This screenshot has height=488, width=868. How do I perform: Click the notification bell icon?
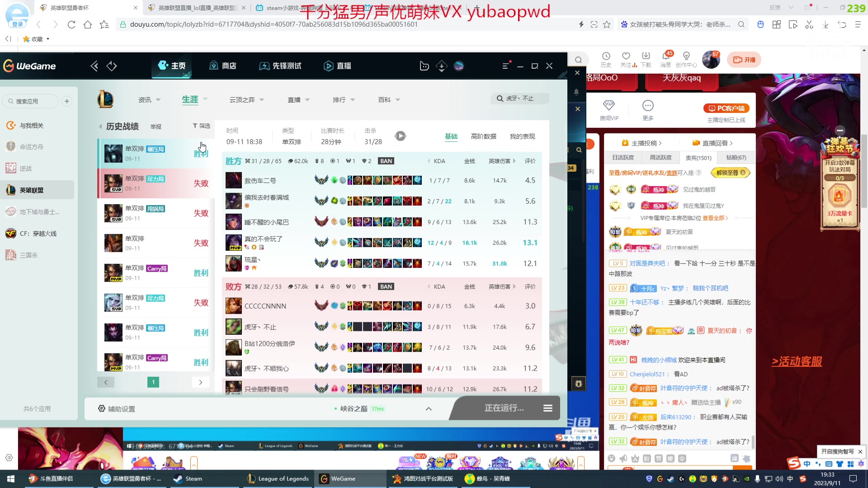(x=576, y=92)
